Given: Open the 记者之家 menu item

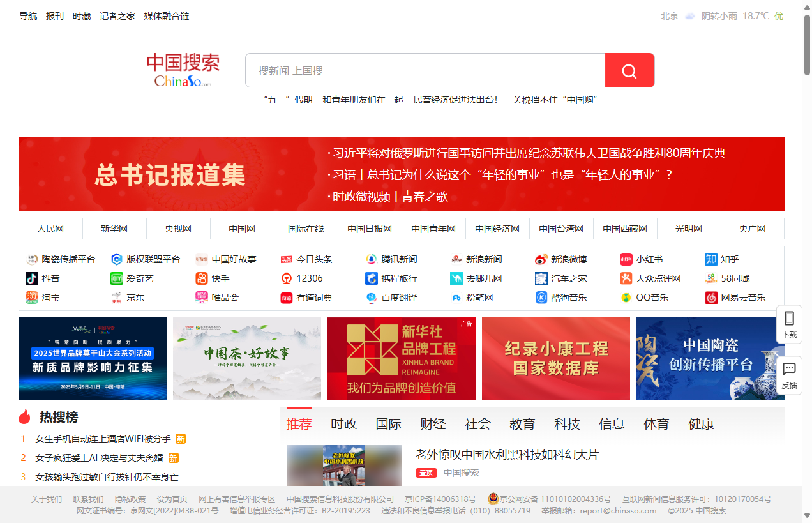Looking at the screenshot, I should click(x=117, y=16).
